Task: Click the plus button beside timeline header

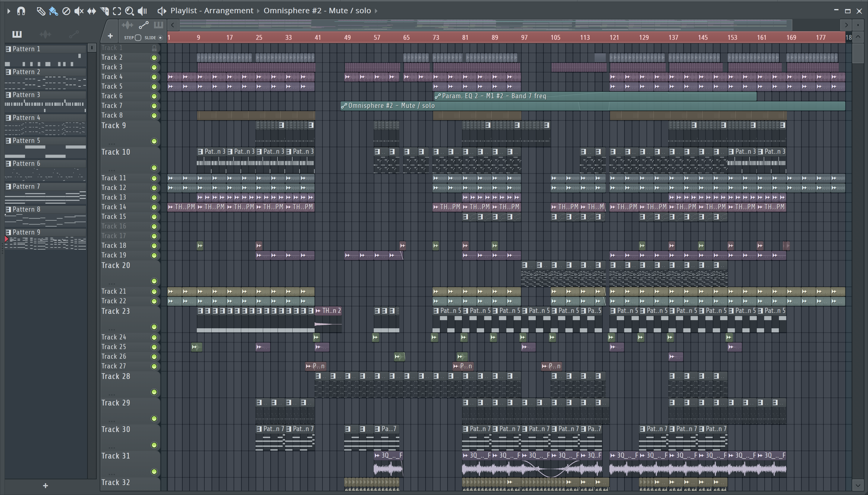Action: tap(110, 36)
